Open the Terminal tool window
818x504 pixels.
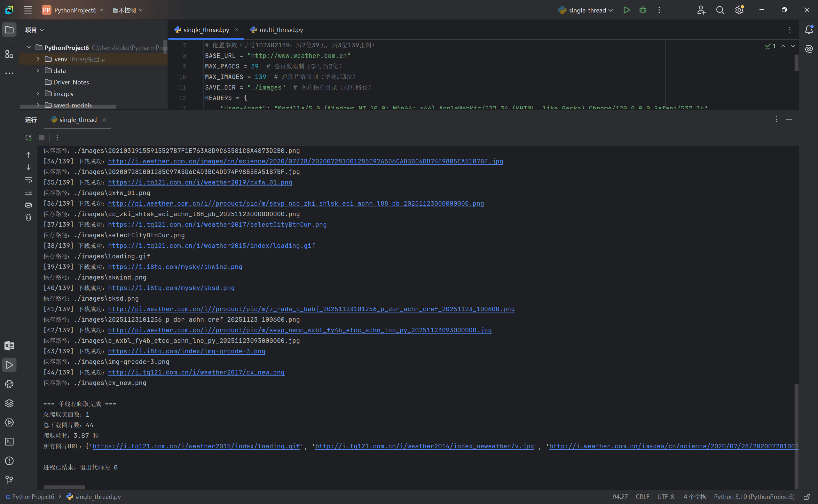coord(9,442)
